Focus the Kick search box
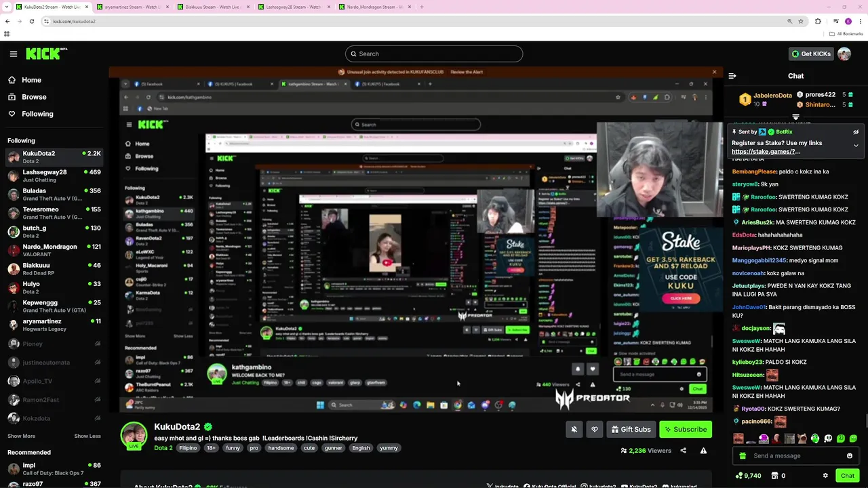Screen dimensions: 868x488 pyautogui.click(x=434, y=54)
